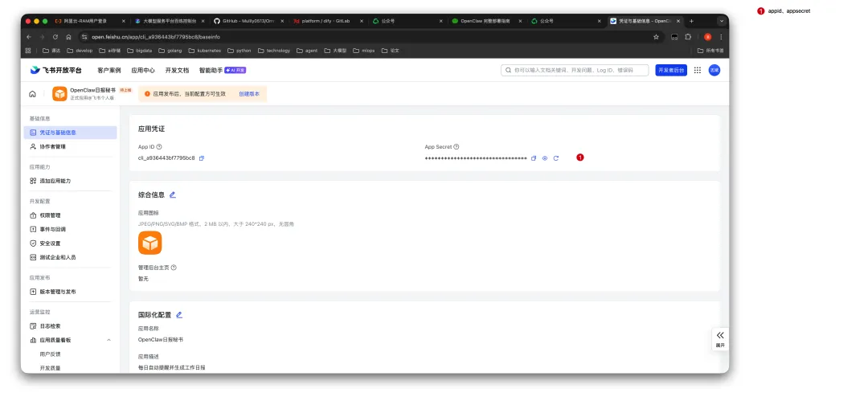The height and width of the screenshot is (401, 868).
Task: Open the 客户案例 top navigation item
Action: pos(109,71)
